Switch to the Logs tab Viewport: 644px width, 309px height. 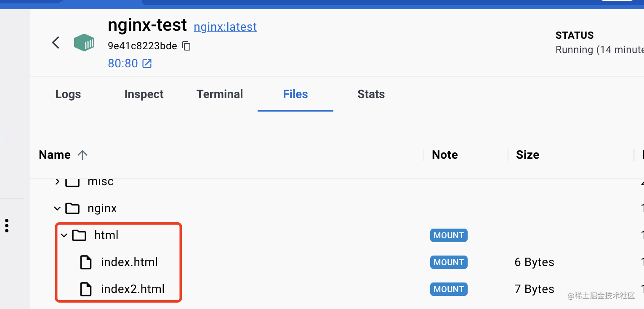68,94
